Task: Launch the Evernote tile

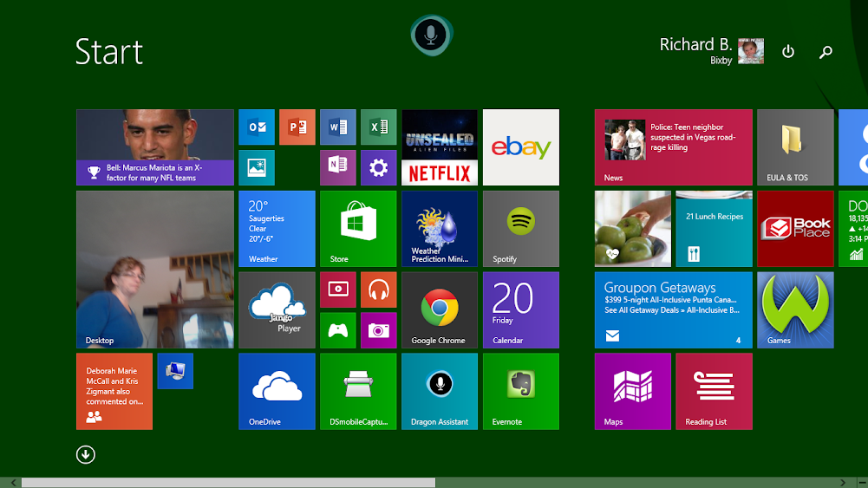Action: pos(521,391)
